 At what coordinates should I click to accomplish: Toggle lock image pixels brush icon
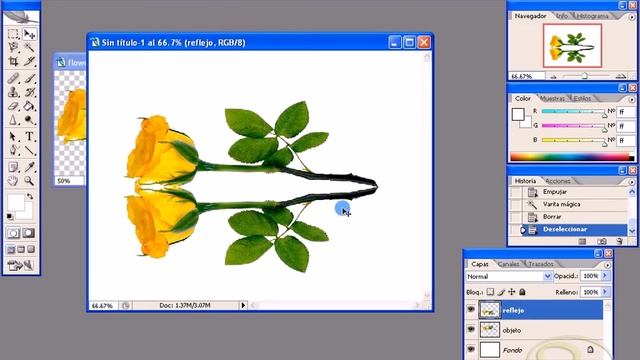501,292
